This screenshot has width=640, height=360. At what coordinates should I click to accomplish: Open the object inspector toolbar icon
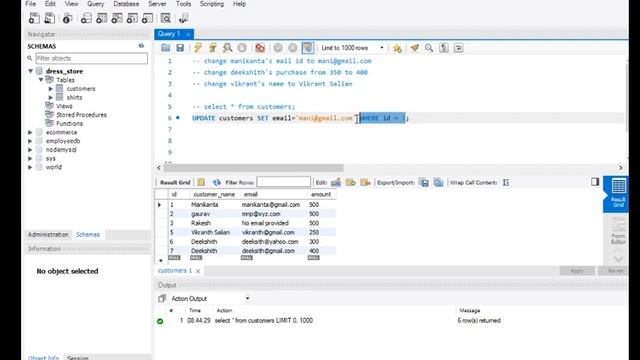point(68,18)
